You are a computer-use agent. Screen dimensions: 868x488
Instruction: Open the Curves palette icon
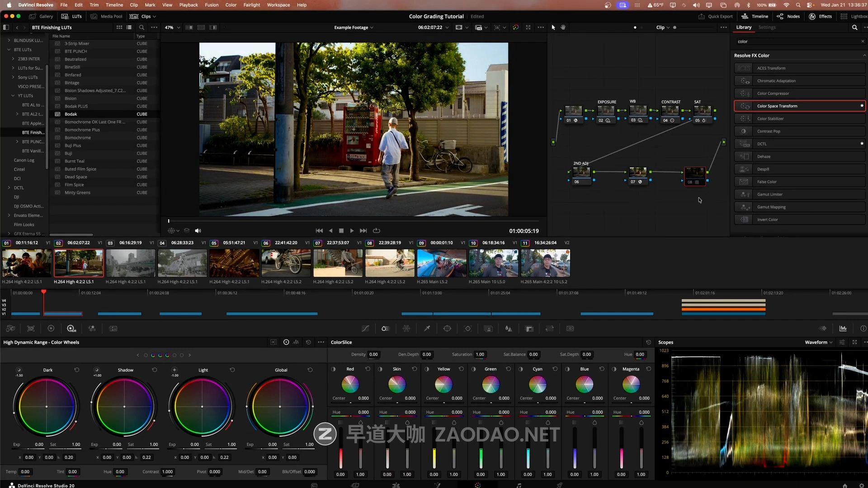(365, 328)
